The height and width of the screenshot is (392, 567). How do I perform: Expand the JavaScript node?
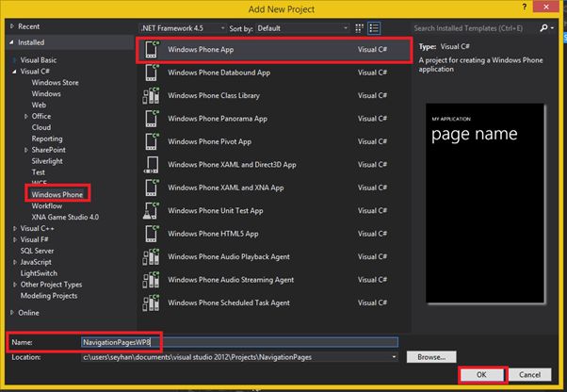pos(14,262)
